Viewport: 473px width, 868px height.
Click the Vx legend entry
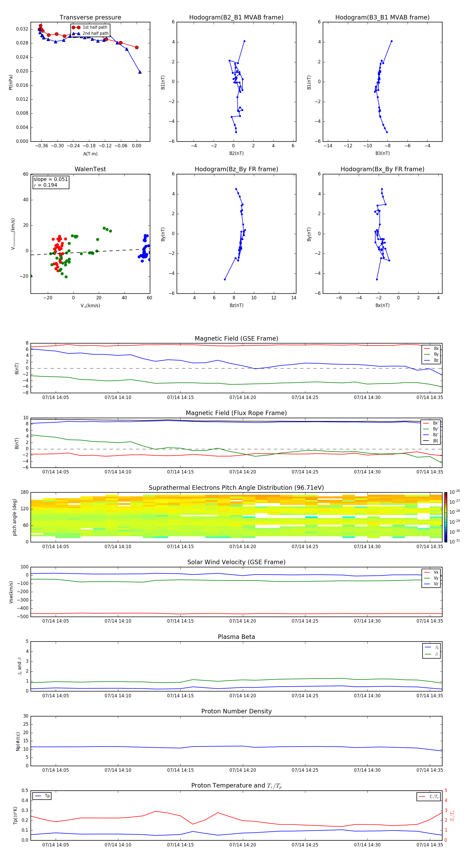(x=431, y=572)
